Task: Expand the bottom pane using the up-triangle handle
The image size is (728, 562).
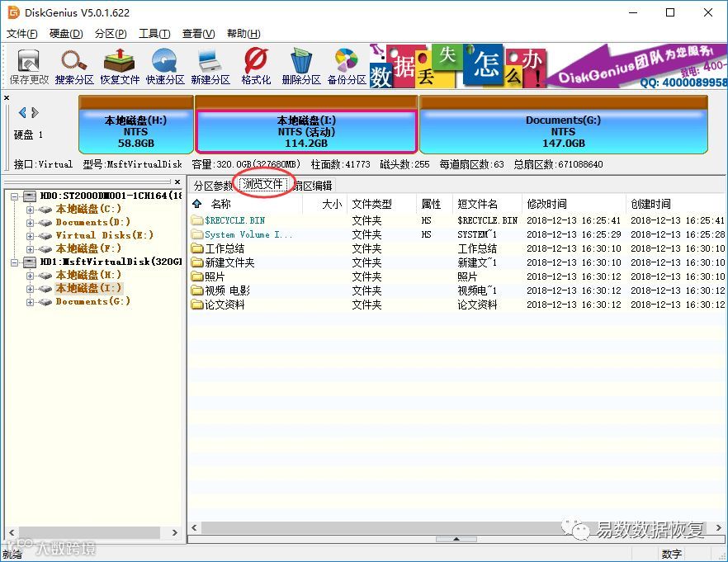Action: click(x=456, y=539)
